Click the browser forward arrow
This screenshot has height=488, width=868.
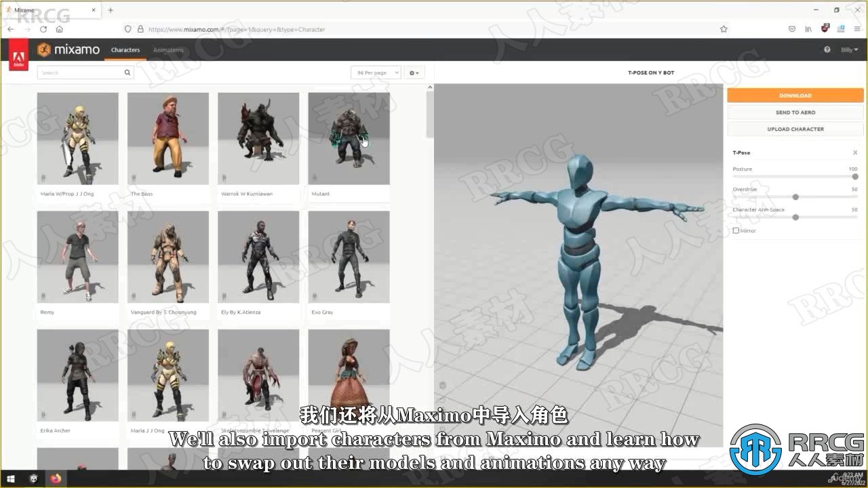click(27, 29)
